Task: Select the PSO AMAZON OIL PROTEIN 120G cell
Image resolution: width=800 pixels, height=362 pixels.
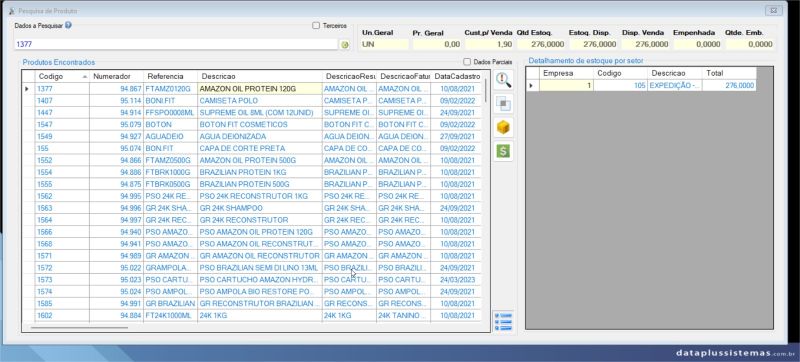Action: tap(260, 232)
